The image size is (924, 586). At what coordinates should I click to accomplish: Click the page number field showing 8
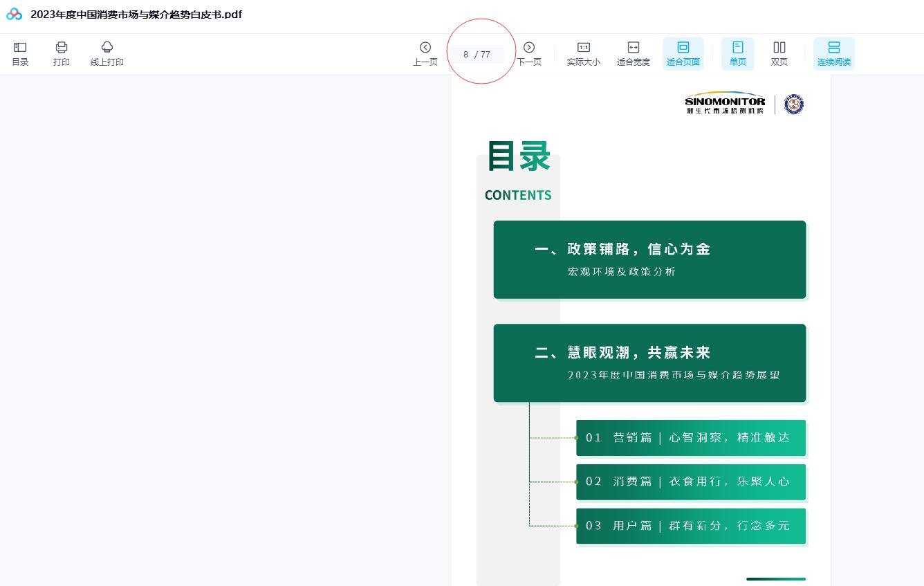pyautogui.click(x=467, y=55)
